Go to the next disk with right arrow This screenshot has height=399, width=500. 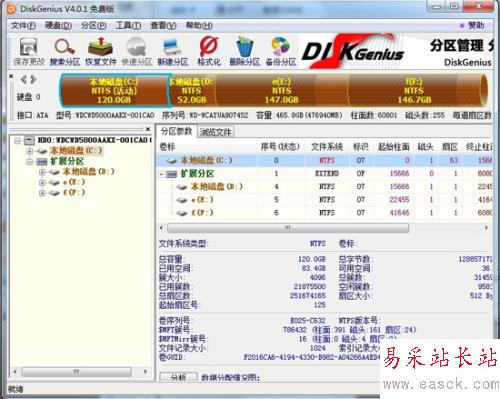pos(33,79)
